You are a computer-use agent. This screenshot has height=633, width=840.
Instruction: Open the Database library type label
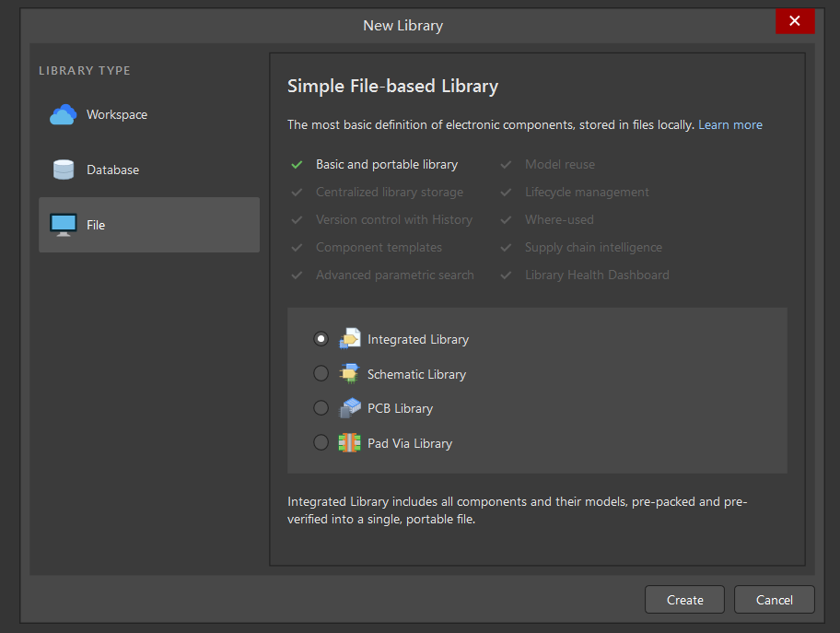(112, 170)
